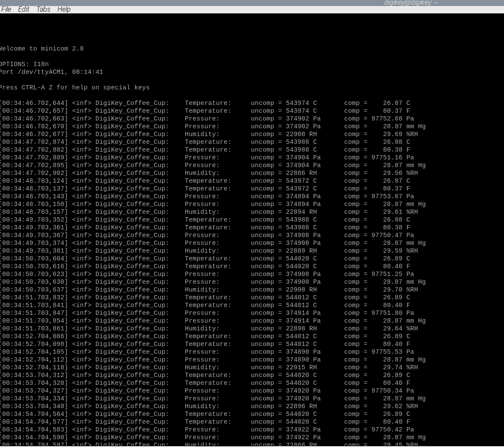Click timestamp [00:34:52.704,086]
The width and height of the screenshot is (504, 447).
[x=34, y=336]
